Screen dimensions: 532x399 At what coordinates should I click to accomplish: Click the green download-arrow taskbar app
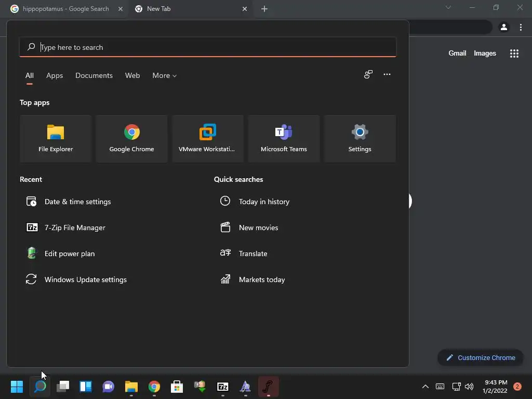pos(200,387)
